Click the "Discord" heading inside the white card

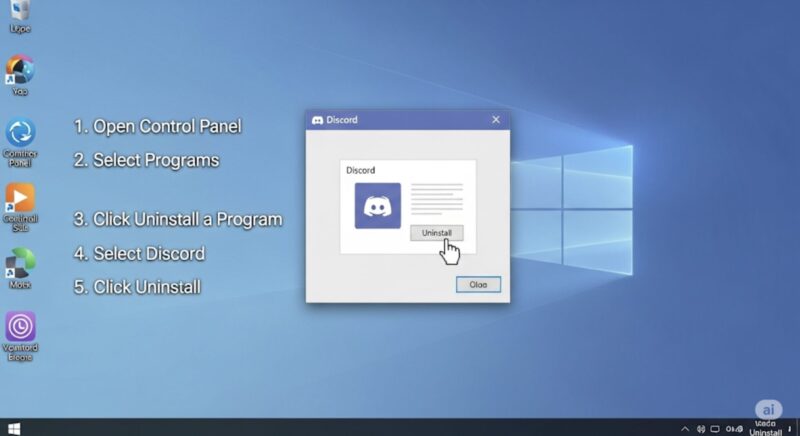(x=360, y=170)
